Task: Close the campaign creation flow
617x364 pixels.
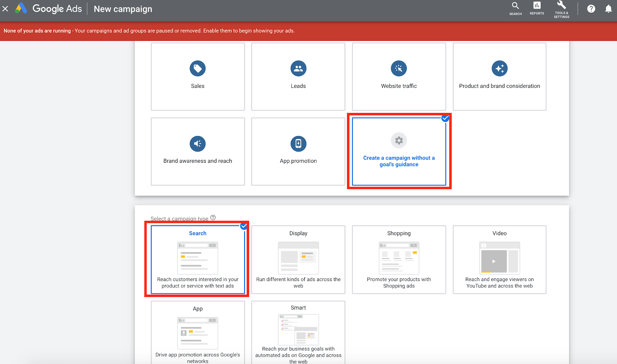Action: (5, 8)
